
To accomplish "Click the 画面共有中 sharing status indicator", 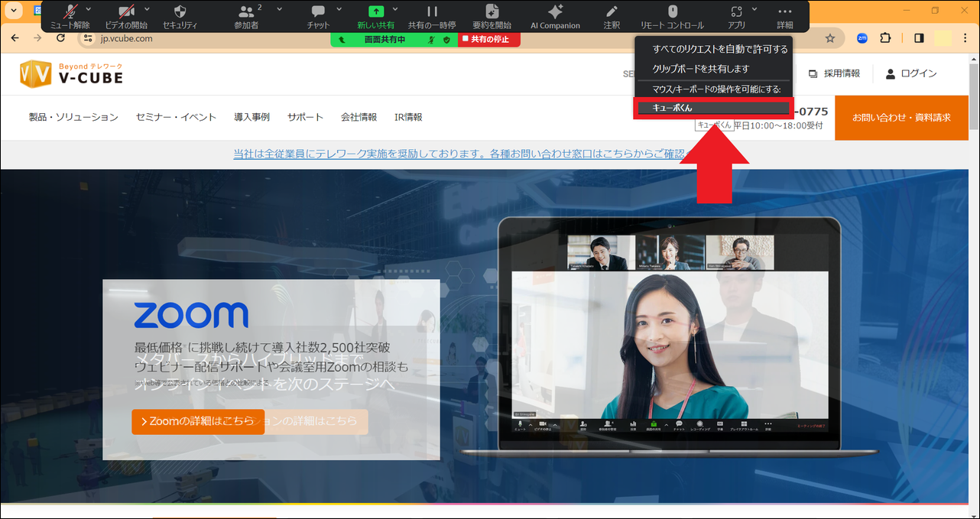I will 394,39.
